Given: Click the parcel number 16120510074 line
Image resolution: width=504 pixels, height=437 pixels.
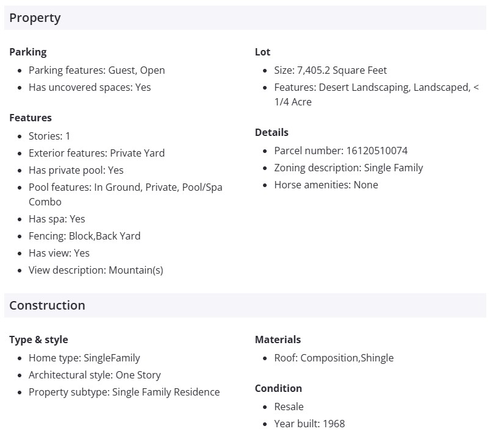Looking at the screenshot, I should point(340,151).
